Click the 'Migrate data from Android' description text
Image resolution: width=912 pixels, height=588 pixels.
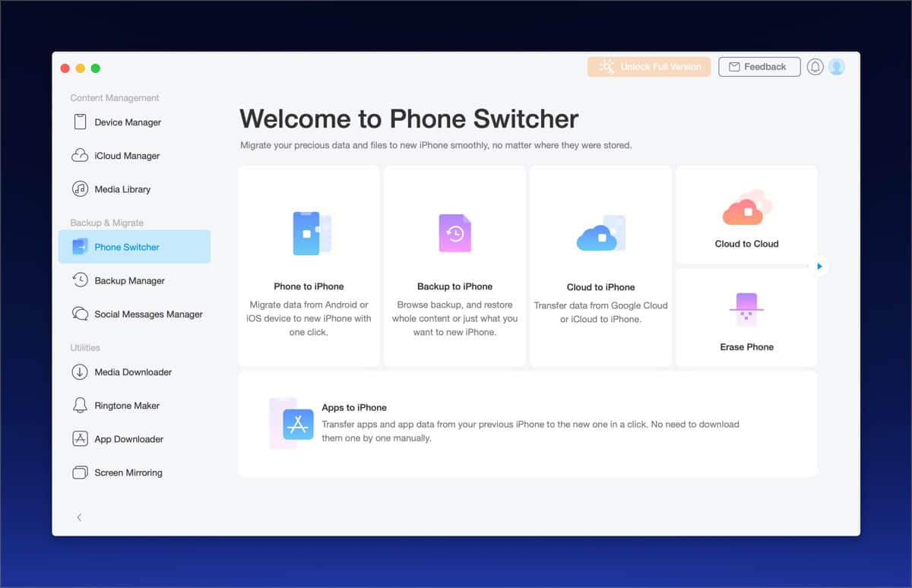pos(309,318)
